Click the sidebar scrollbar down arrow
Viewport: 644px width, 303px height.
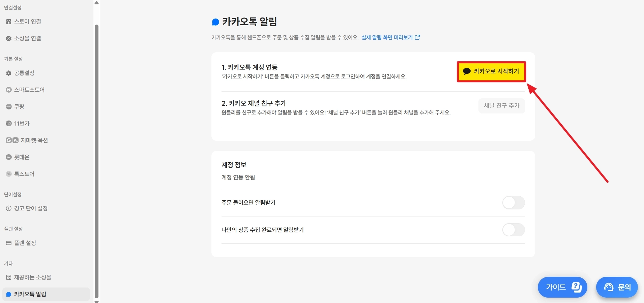coord(97,301)
